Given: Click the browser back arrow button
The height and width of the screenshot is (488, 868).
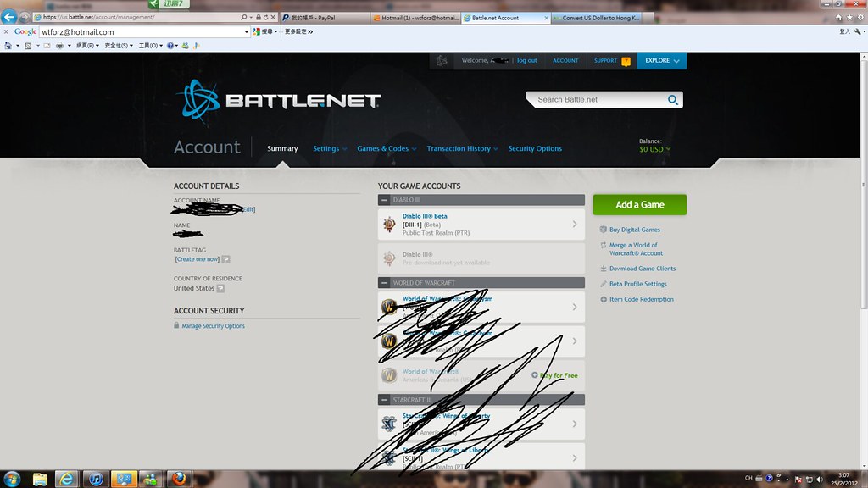Looking at the screenshot, I should tap(8, 17).
